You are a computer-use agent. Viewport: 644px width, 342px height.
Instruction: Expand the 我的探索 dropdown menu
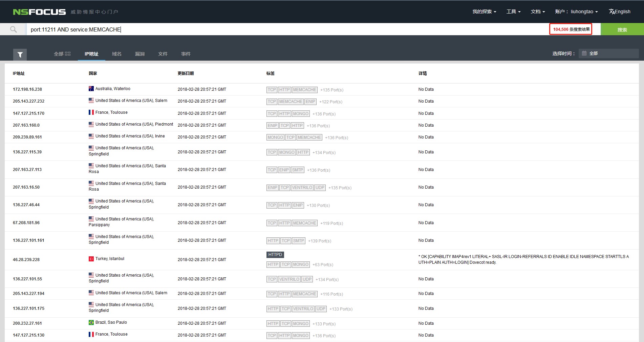point(484,12)
